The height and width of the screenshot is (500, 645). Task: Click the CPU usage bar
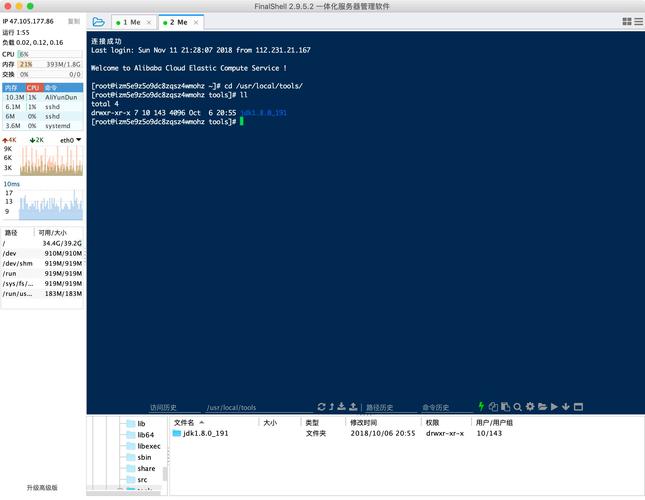click(50, 54)
